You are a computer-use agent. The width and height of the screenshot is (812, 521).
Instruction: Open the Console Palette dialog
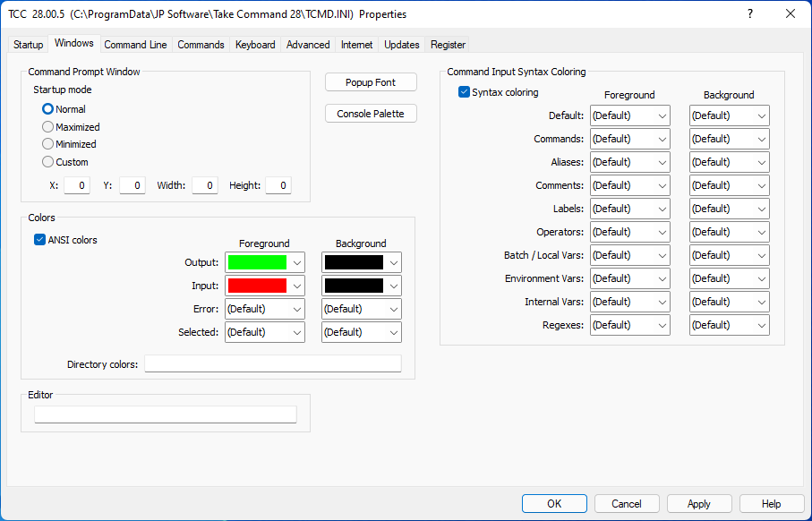371,114
